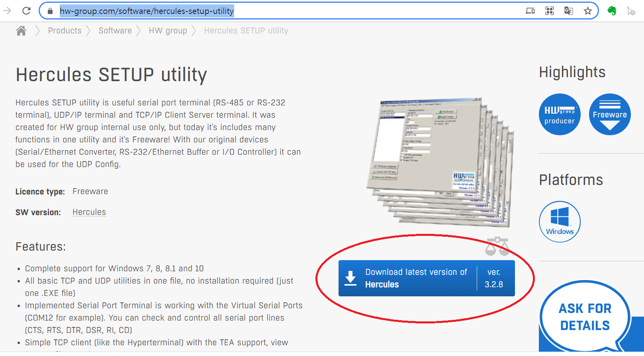Click the Hercules software screenshots thumbnail
This screenshot has width=644, height=356.
(x=440, y=162)
